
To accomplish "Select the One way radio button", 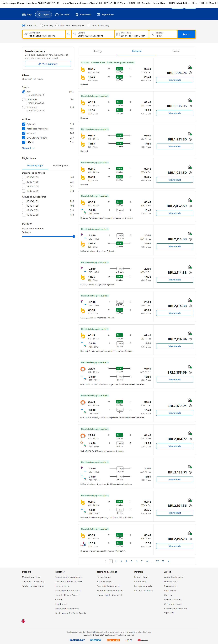I will pos(42,26).
